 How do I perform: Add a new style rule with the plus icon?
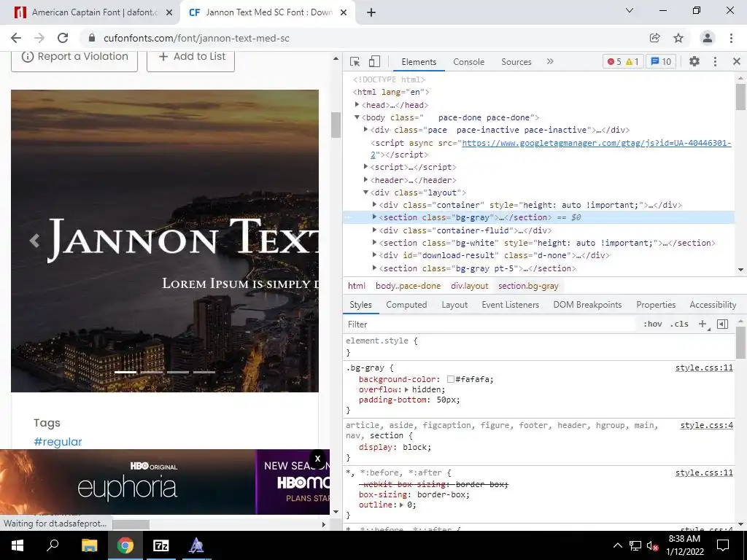point(703,324)
